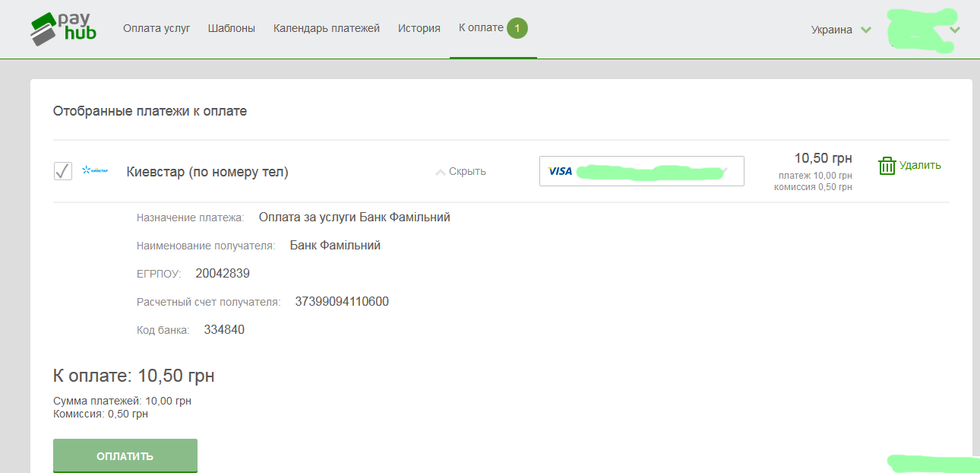Click Комиссия: 0,50 грн line
This screenshot has width=980, height=473.
tap(100, 414)
